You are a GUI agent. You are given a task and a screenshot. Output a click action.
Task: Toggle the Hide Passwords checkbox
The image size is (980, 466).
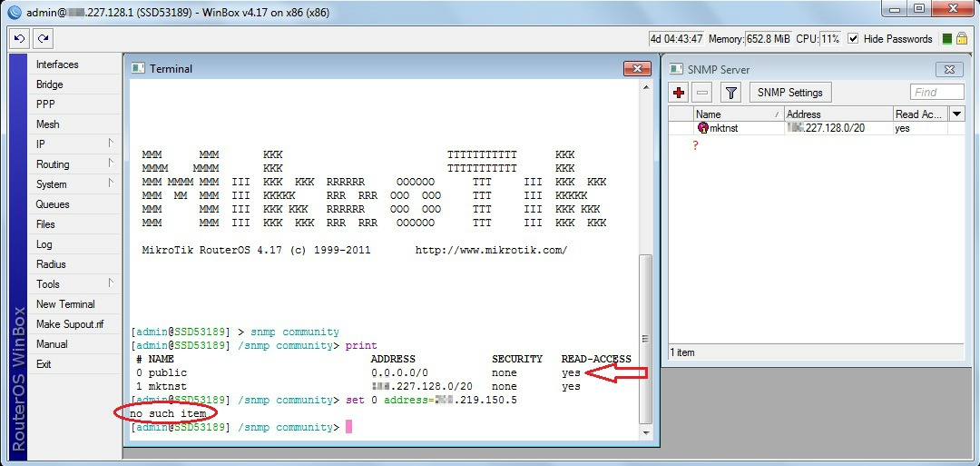click(852, 39)
